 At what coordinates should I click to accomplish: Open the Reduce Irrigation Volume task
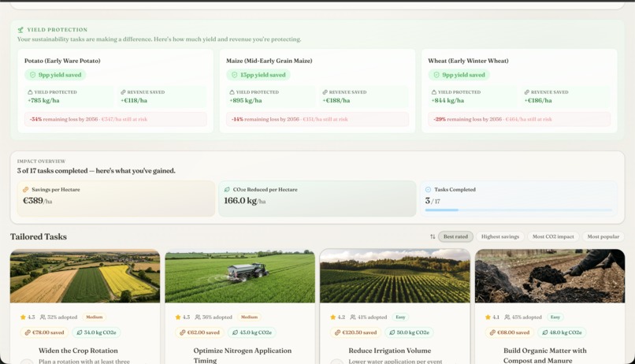(389, 351)
